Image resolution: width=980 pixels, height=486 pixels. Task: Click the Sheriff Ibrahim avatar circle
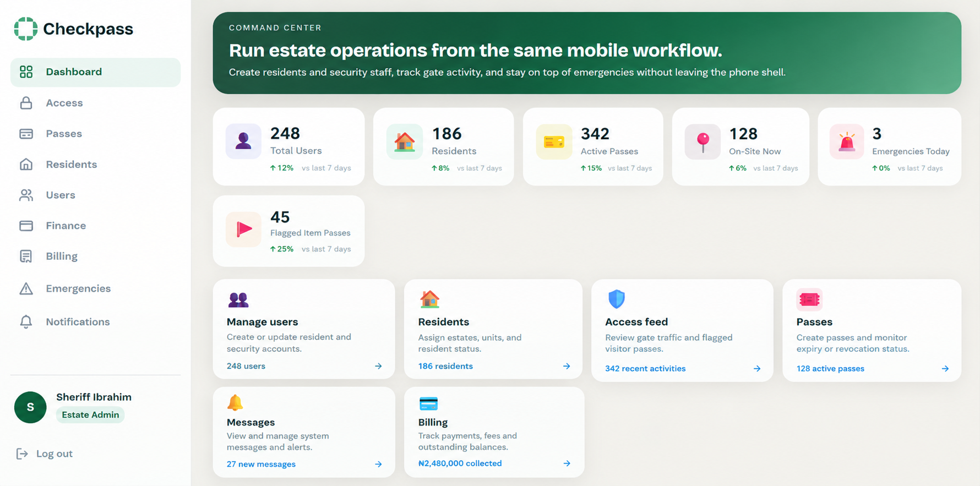30,407
